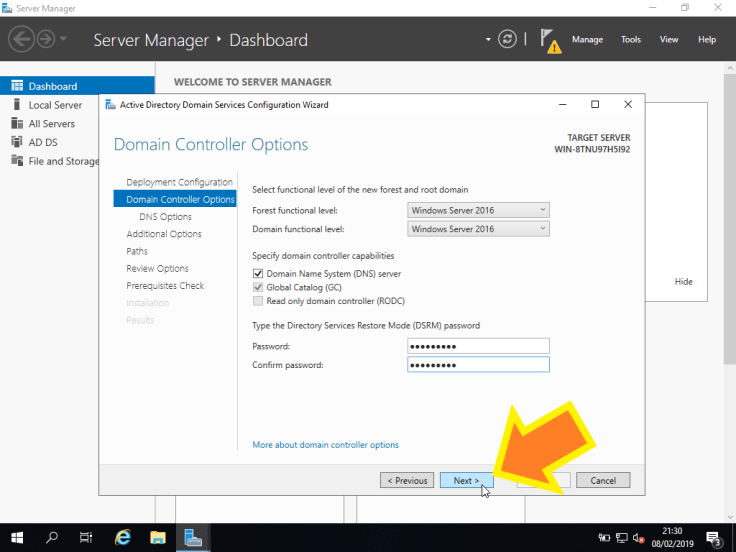
Task: Open the notifications flag with warning
Action: click(x=549, y=40)
